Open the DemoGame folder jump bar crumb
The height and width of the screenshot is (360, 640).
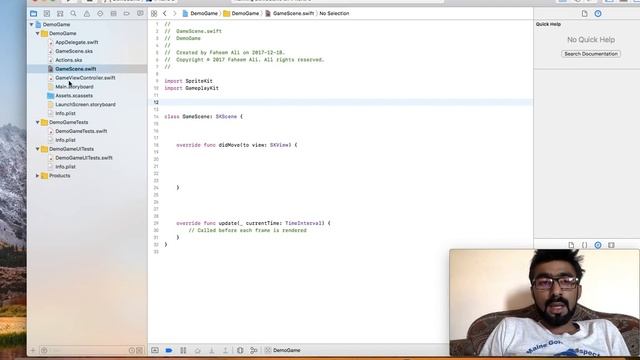[x=241, y=13]
